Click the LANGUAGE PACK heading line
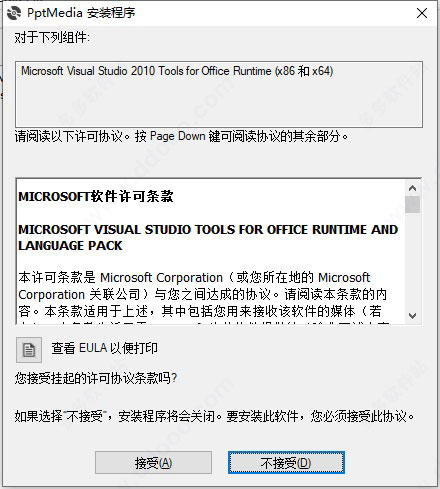This screenshot has width=440, height=489. click(70, 246)
